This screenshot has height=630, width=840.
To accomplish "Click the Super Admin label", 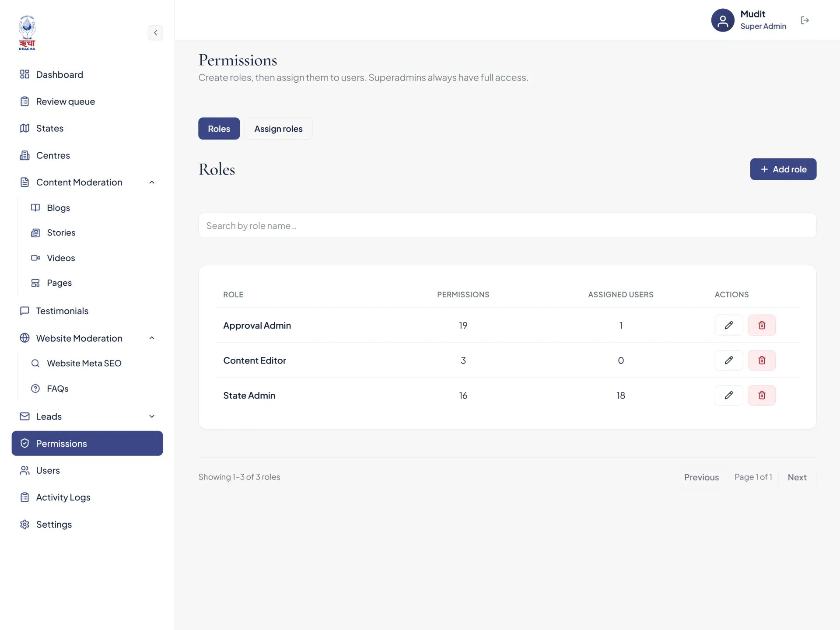I will pyautogui.click(x=763, y=26).
